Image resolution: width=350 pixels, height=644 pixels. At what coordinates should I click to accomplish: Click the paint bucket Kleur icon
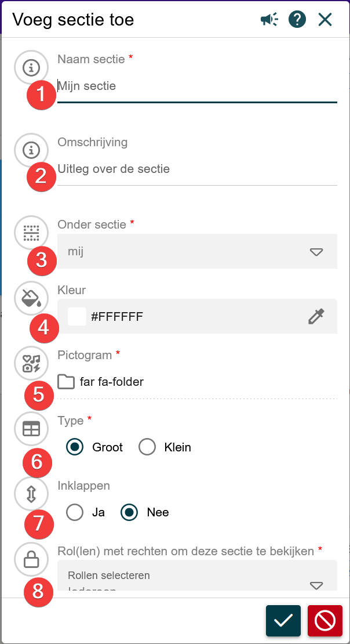31,298
